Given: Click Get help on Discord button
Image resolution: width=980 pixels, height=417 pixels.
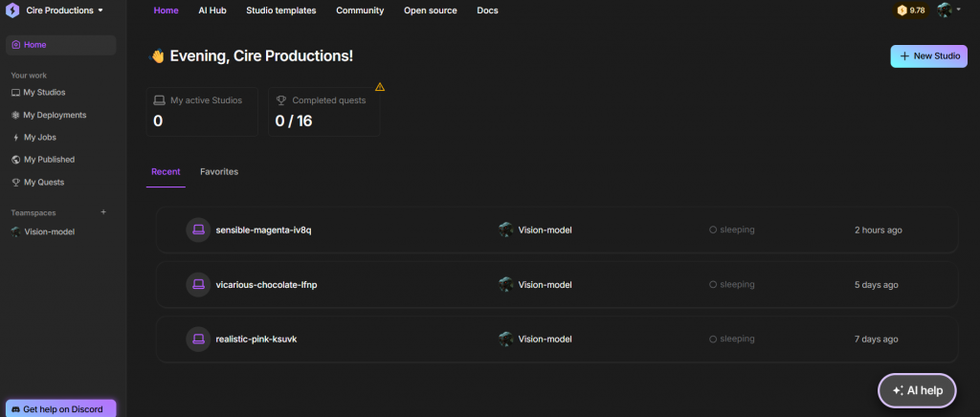Looking at the screenshot, I should [61, 408].
